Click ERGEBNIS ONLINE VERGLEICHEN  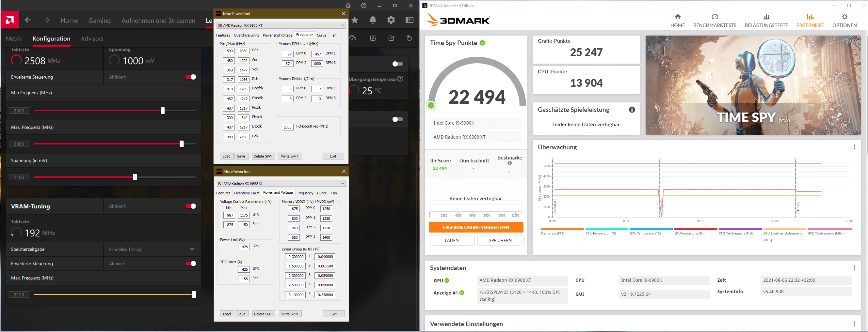pyautogui.click(x=476, y=227)
